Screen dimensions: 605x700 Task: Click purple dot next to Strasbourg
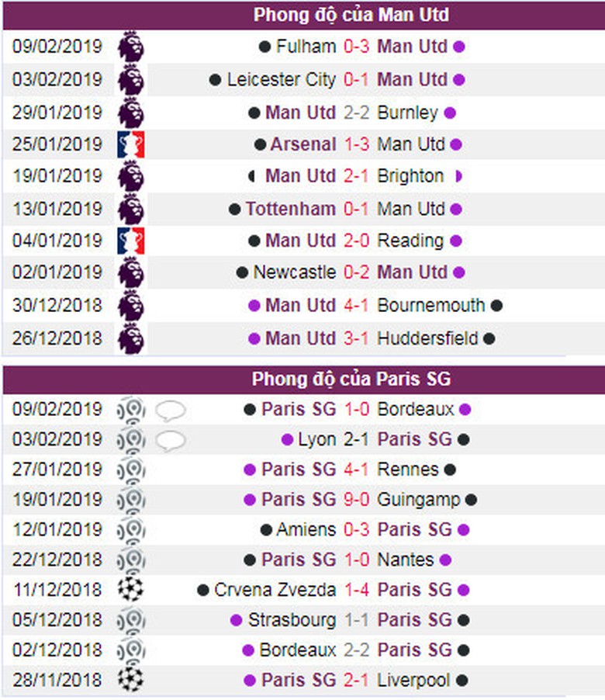pos(237,621)
